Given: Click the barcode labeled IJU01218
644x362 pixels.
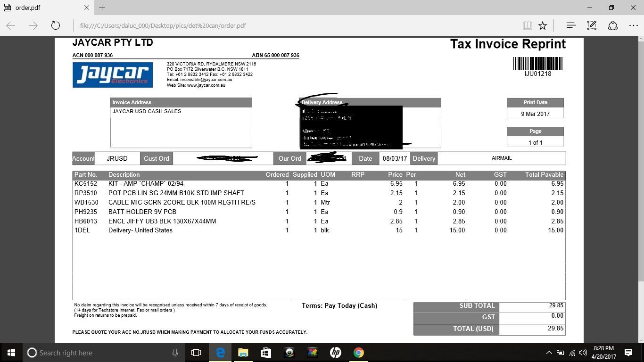Looking at the screenshot, I should click(x=538, y=63).
